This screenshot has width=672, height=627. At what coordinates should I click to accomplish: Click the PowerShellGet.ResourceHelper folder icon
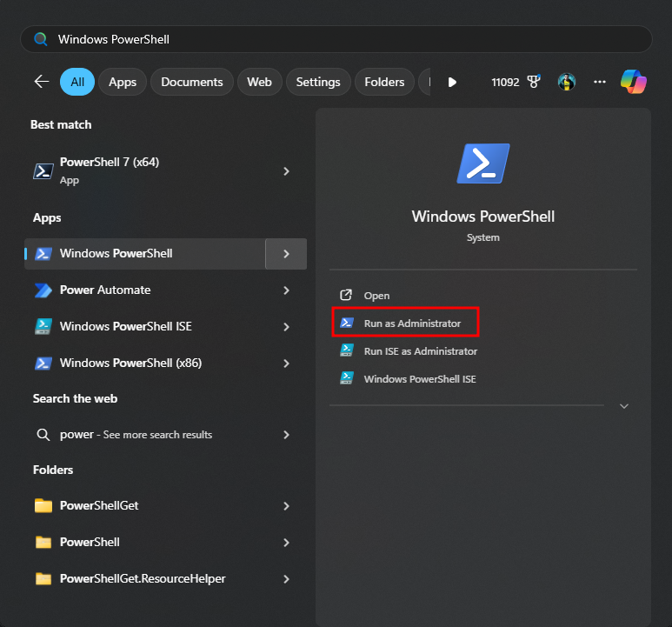(x=43, y=578)
